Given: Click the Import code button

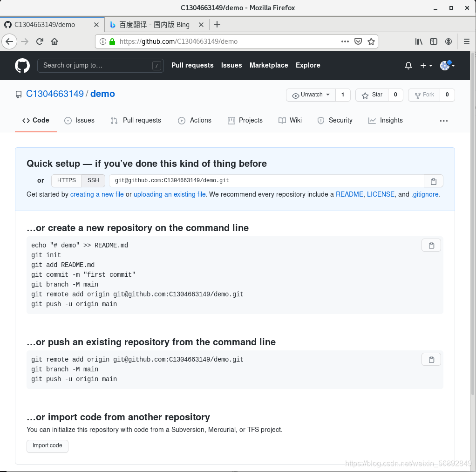Looking at the screenshot, I should [x=48, y=446].
